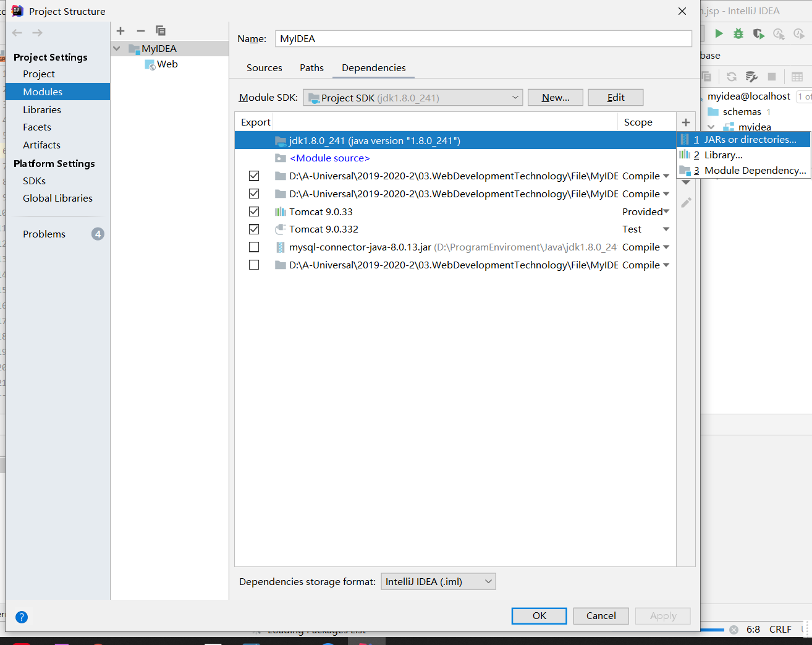Click the myidea@localhost data source

pyautogui.click(x=748, y=96)
